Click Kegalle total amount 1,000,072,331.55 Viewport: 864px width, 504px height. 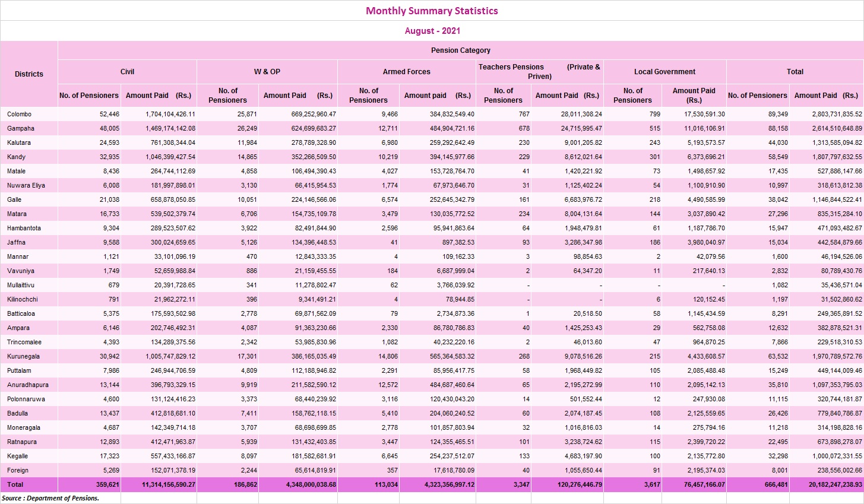tap(837, 456)
